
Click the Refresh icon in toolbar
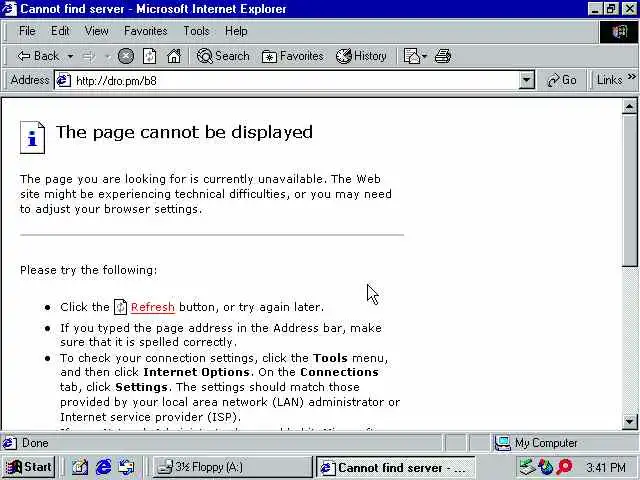[149, 56]
